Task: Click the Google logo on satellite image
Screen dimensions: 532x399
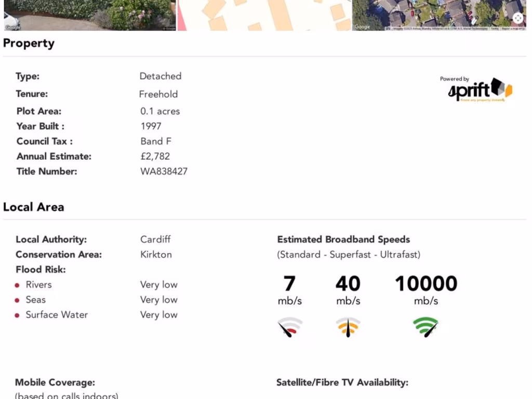Action: 362,27
